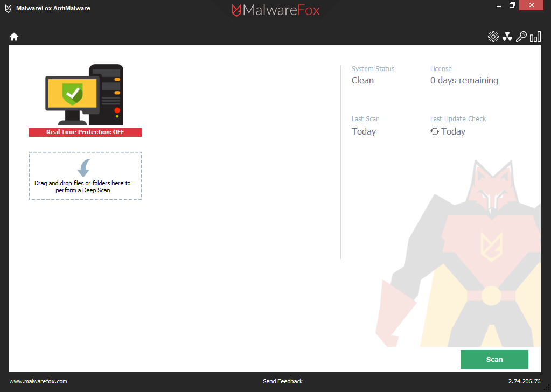This screenshot has height=392, width=551.
Task: Close the MalwareFox window
Action: coord(531,5)
